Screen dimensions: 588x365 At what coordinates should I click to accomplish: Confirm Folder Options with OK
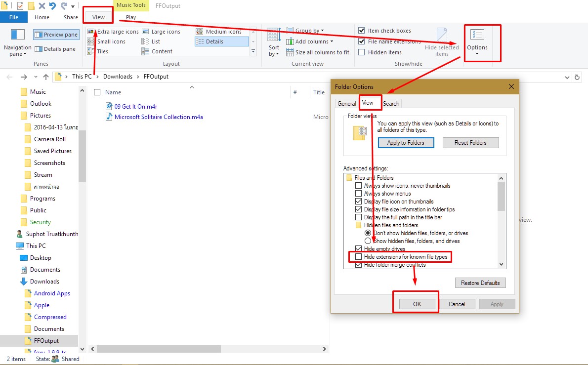417,304
